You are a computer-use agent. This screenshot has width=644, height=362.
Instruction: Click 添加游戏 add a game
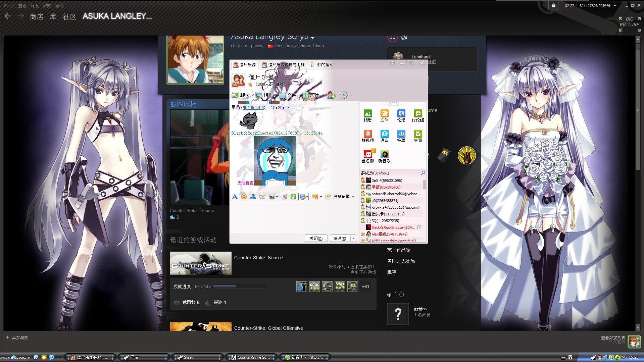19,338
